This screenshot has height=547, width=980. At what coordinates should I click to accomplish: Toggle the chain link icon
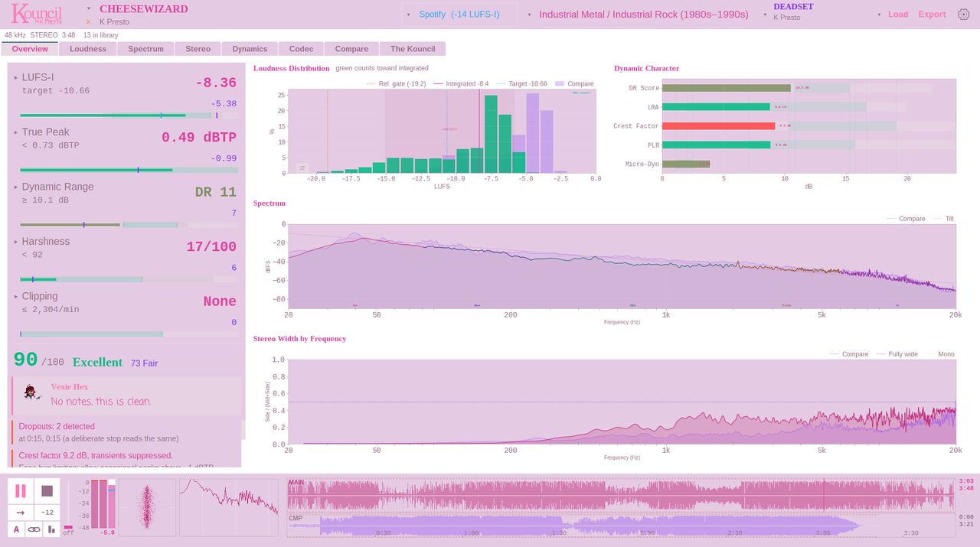coord(34,529)
